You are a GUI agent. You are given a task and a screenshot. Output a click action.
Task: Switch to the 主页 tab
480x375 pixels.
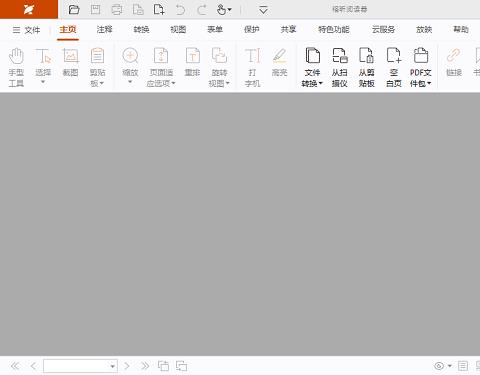[68, 30]
